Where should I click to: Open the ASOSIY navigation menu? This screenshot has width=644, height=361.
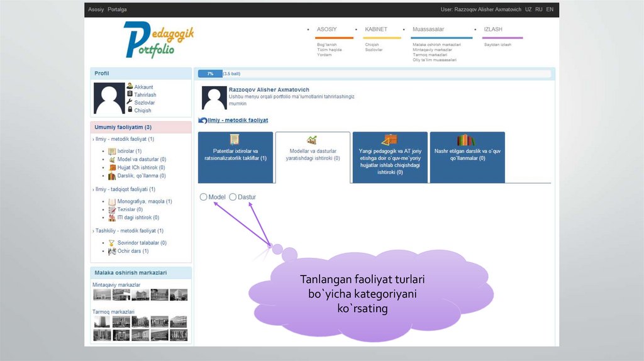coord(326,30)
